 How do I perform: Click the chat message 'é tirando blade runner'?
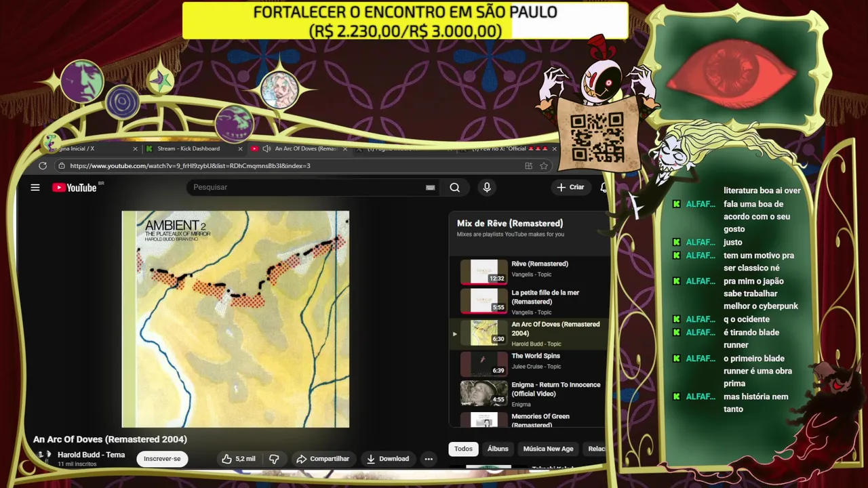(x=751, y=338)
